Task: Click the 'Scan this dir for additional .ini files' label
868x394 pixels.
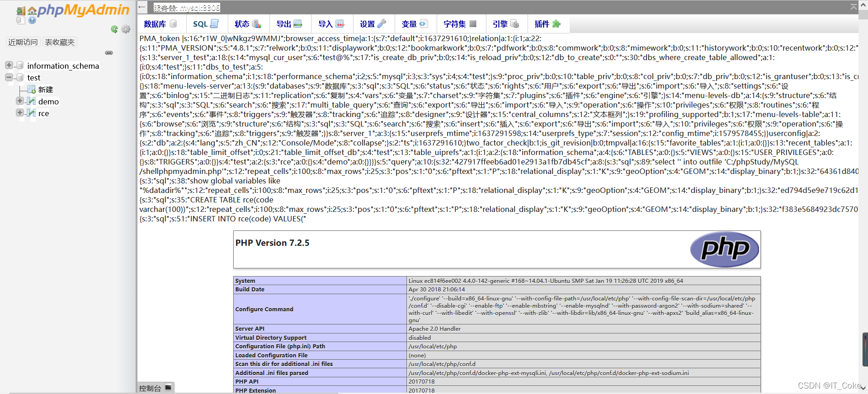Action: point(284,364)
